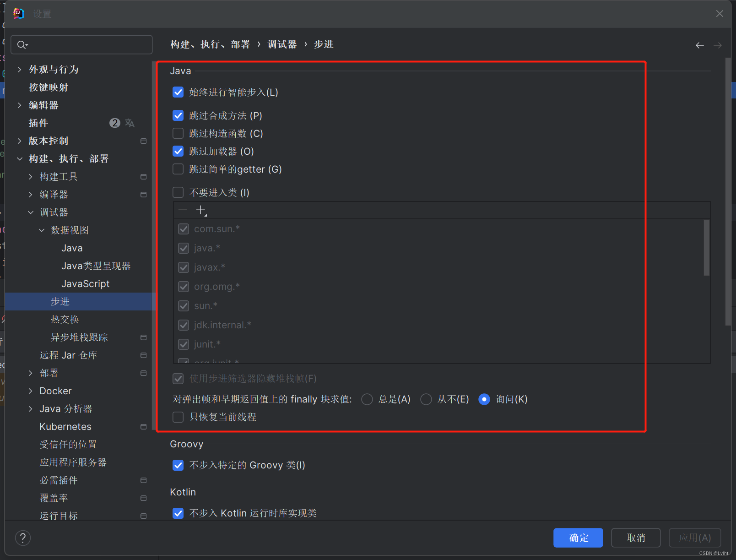The width and height of the screenshot is (736, 560).
Task: Open the JavaScript data view page
Action: [x=86, y=284]
